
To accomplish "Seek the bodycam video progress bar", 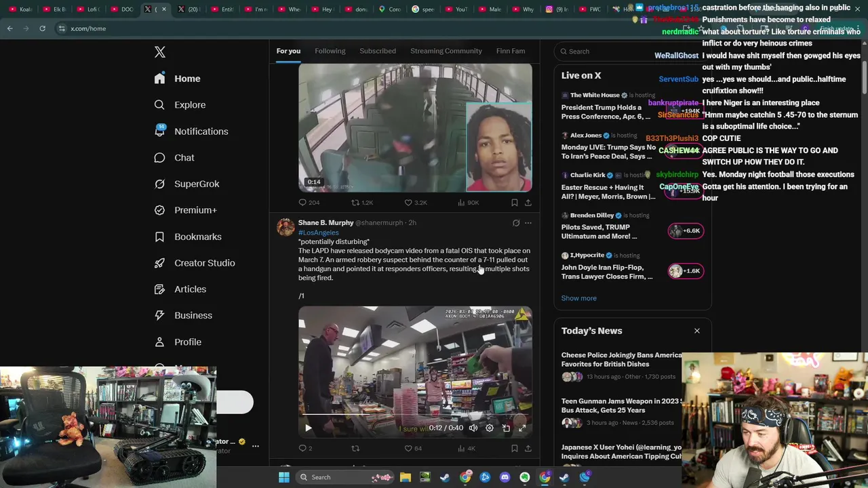I will tap(415, 414).
